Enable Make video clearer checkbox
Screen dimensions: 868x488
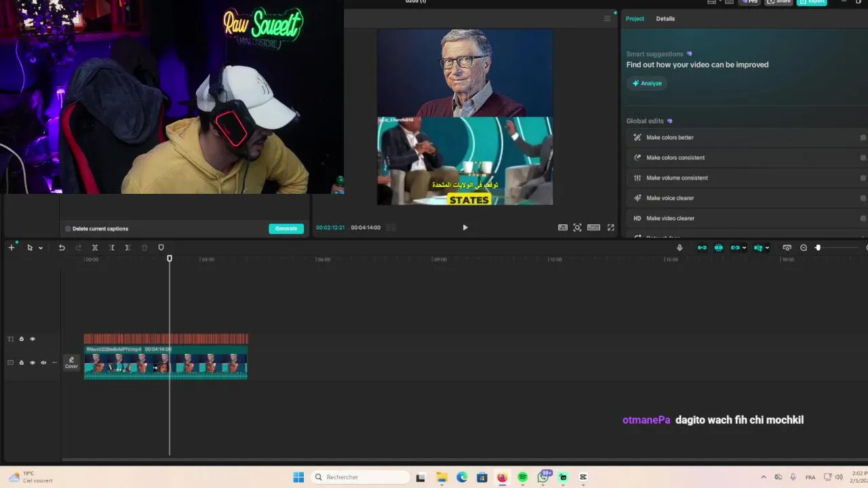863,219
